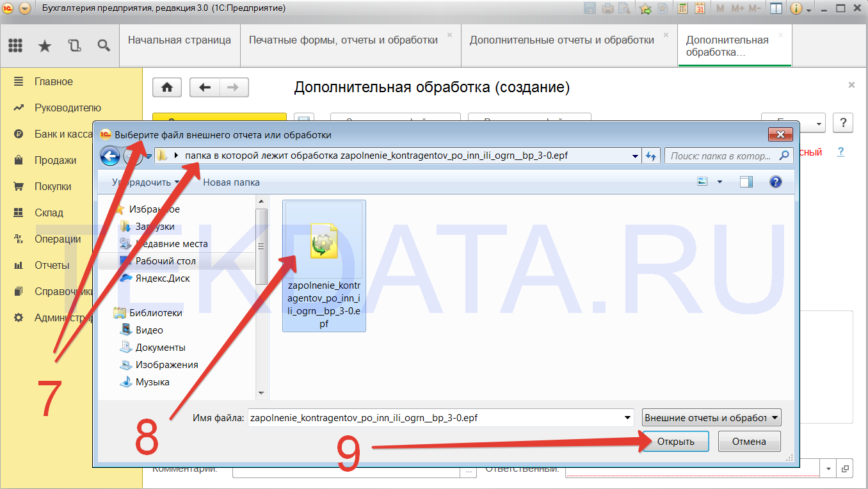Select Музыка library in navigation pane
The width and height of the screenshot is (868, 489).
152,382
